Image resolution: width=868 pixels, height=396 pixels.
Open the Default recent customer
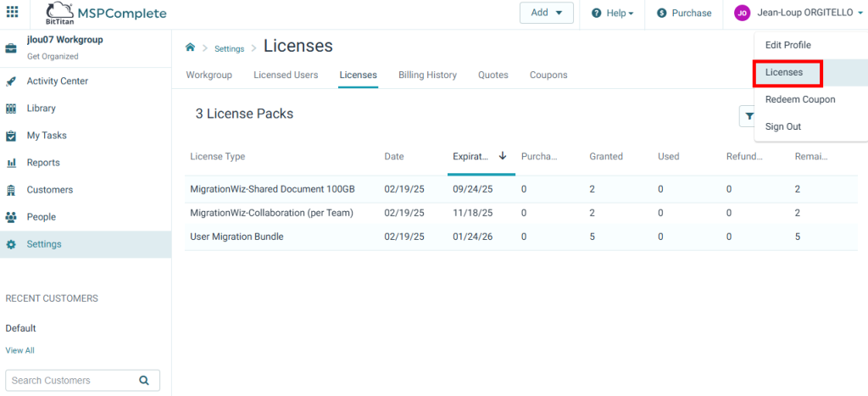pyautogui.click(x=20, y=328)
